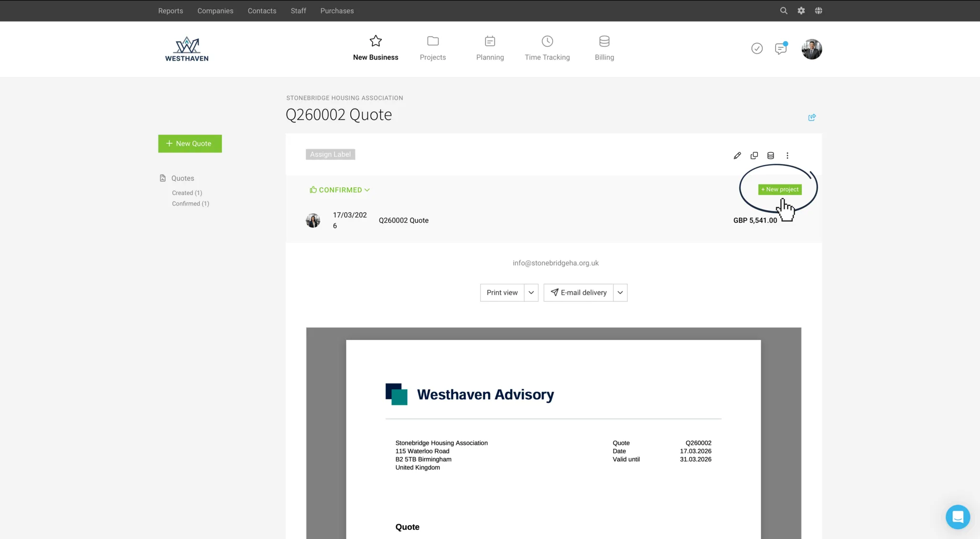Screen dimensions: 980x539
Task: Expand the E-mail delivery dropdown arrow
Action: coord(620,293)
